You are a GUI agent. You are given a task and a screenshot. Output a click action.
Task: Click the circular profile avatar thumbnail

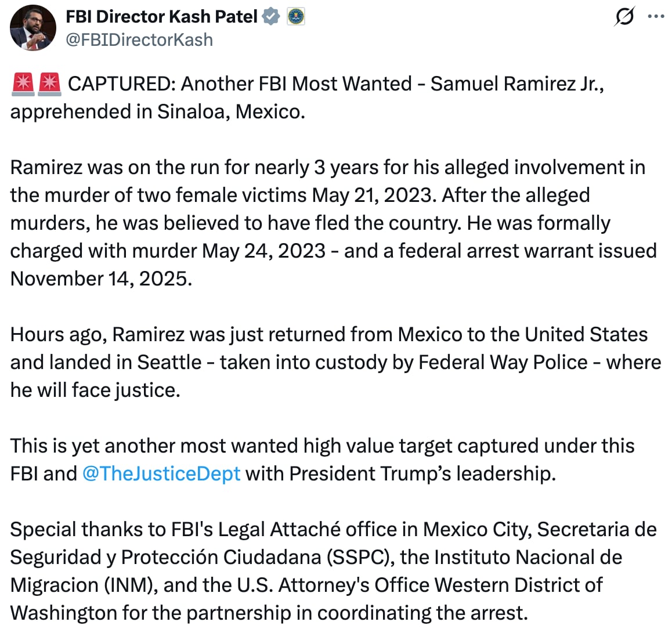click(33, 27)
